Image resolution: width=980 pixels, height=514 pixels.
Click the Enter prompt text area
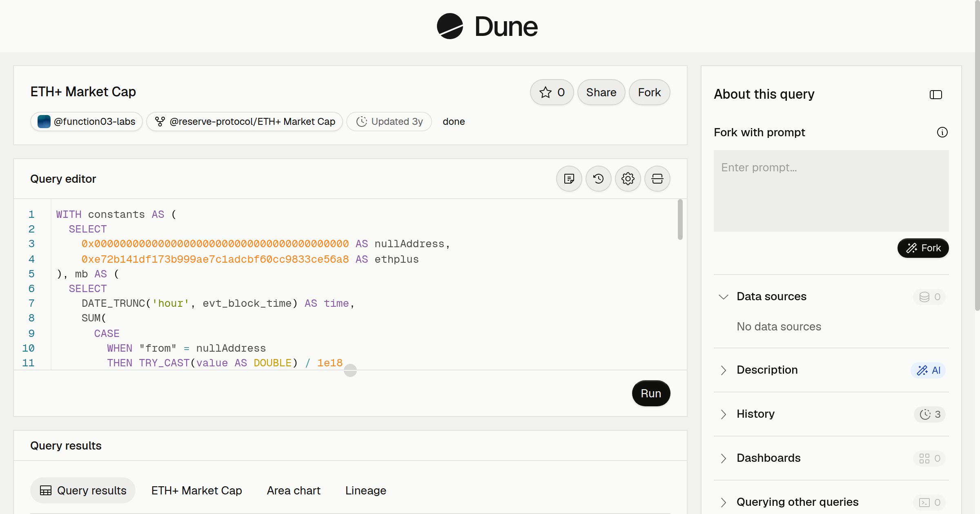(x=831, y=191)
